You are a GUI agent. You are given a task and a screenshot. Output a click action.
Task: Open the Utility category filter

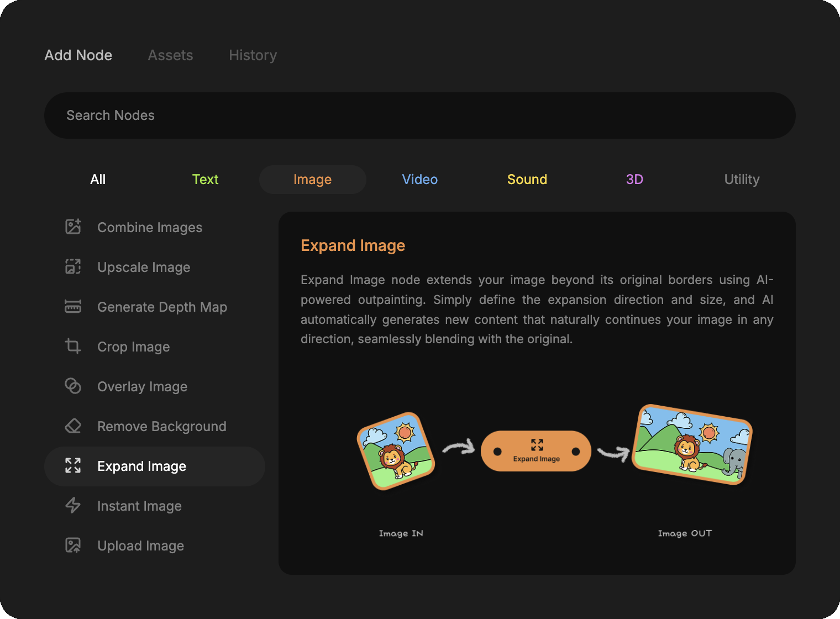(x=741, y=180)
